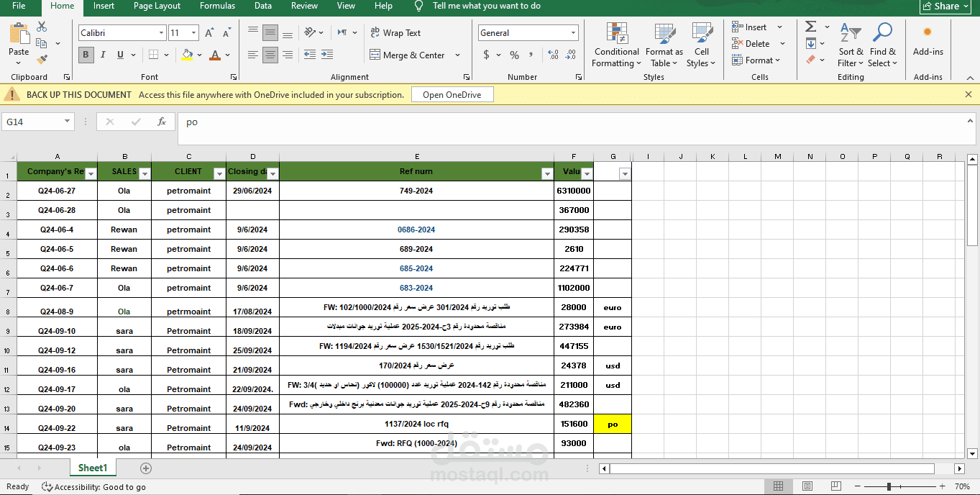Open the Company's Ref column filter dropdown
This screenshot has width=980, height=495.
pos(91,173)
